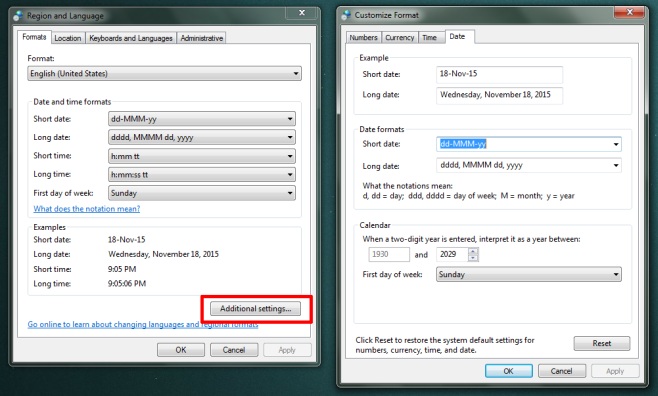Click OK in Customize Format
The image size is (658, 396).
[509, 371]
